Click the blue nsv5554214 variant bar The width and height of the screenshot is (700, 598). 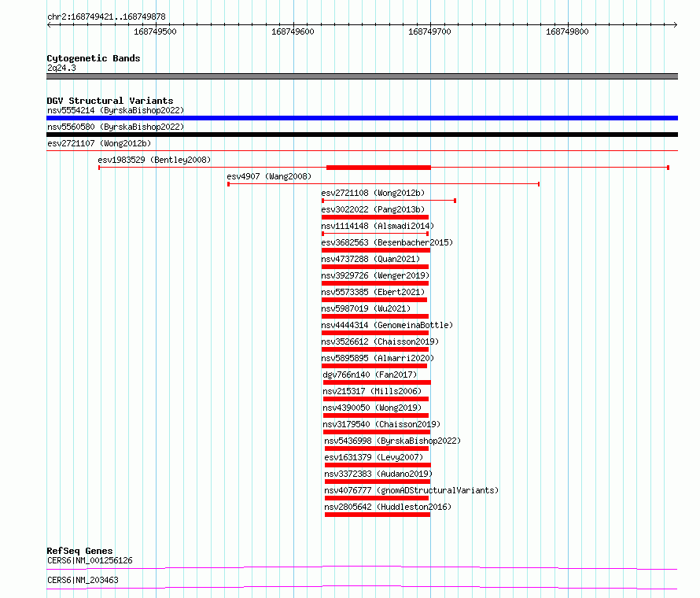(362, 118)
